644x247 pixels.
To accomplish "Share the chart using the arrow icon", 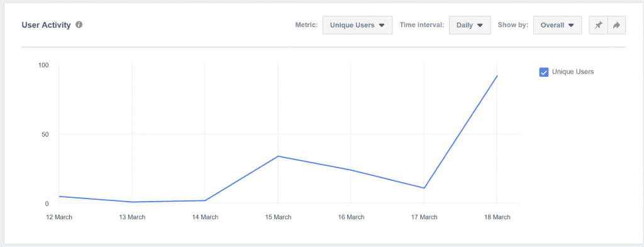I will point(616,25).
